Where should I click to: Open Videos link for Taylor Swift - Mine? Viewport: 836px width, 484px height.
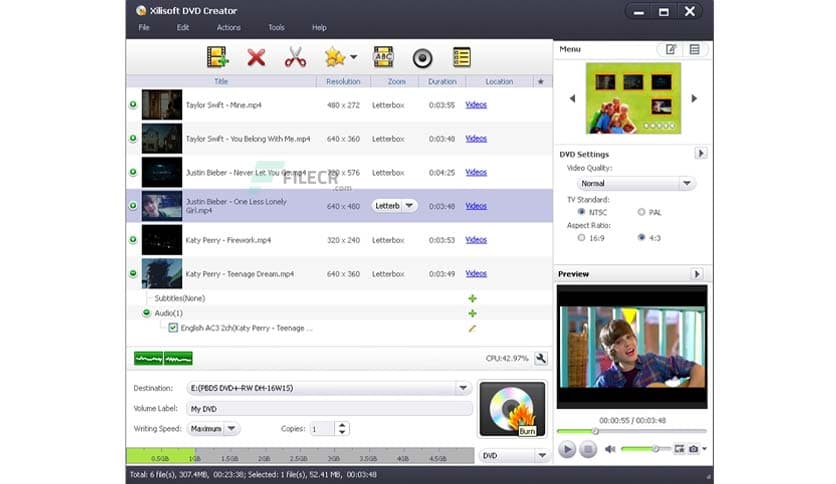[476, 104]
